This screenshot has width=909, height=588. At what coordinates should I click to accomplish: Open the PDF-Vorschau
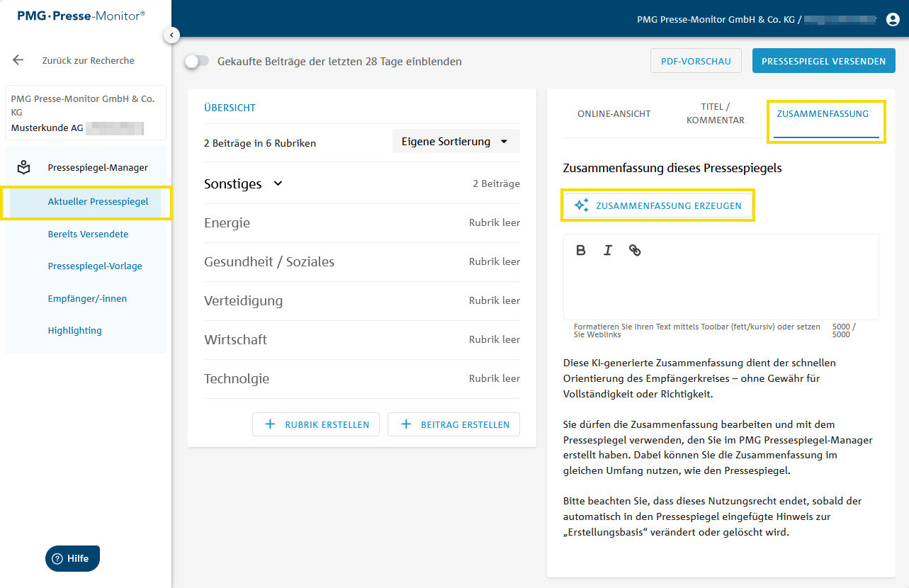pos(695,61)
